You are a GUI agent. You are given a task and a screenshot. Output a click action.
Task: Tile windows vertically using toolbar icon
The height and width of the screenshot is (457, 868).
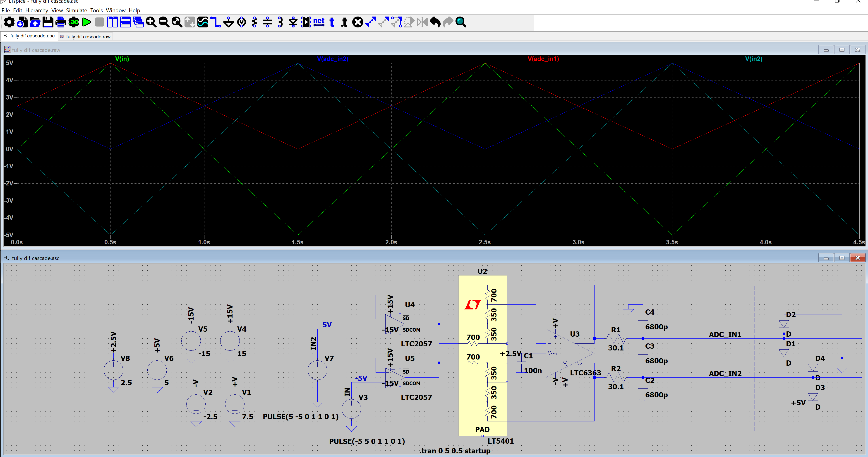coord(112,22)
